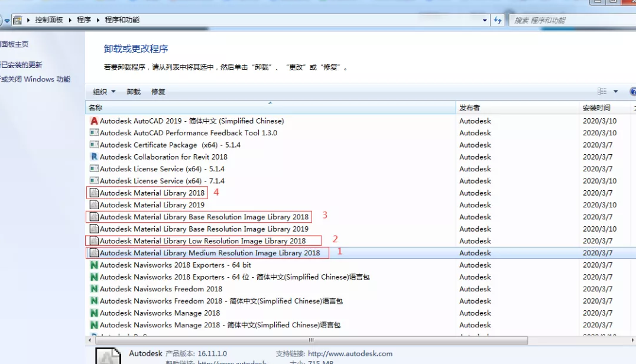This screenshot has width=636, height=364.
Task: Select Autodesk Navisworks Manage 2018 name text
Action: point(160,313)
